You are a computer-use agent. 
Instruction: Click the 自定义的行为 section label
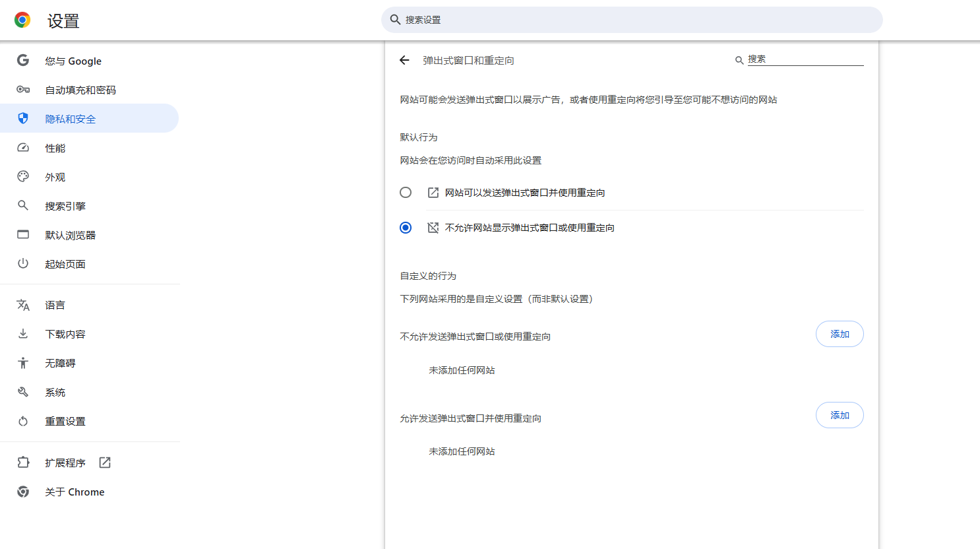(x=428, y=276)
